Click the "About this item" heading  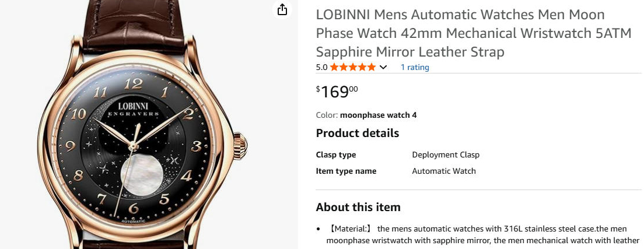(358, 207)
